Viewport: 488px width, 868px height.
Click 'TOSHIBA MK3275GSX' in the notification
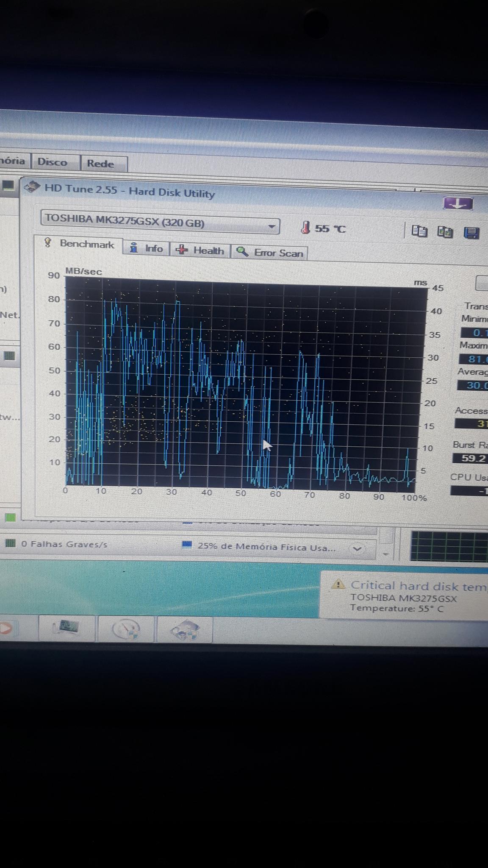404,598
